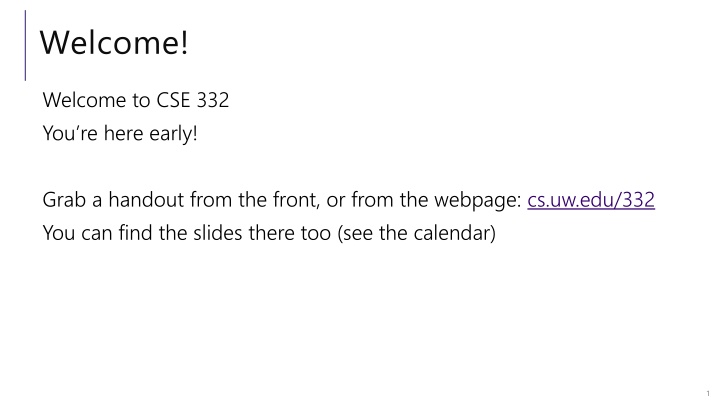Click the "CSE 332" course code text

pos(192,100)
